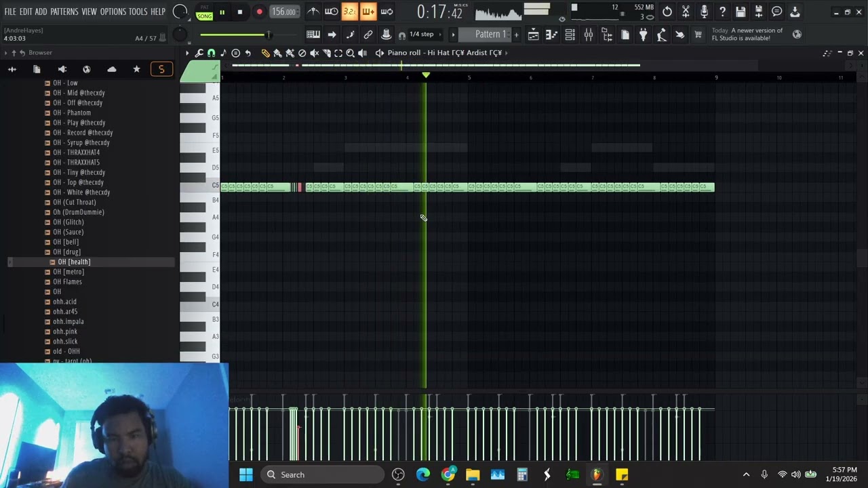This screenshot has height=488, width=868.
Task: Toggle the countdown before recording button
Action: [349, 12]
